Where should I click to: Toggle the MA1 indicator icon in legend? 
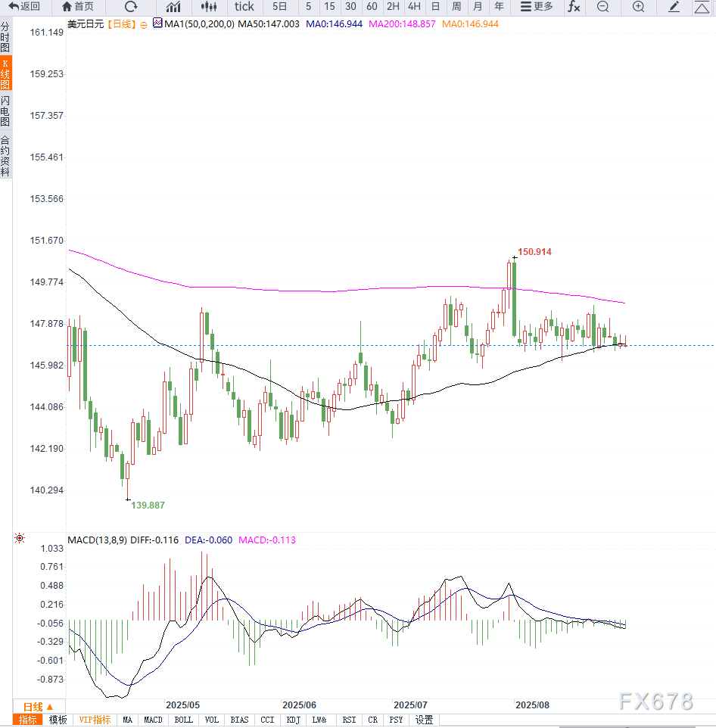pyautogui.click(x=157, y=23)
